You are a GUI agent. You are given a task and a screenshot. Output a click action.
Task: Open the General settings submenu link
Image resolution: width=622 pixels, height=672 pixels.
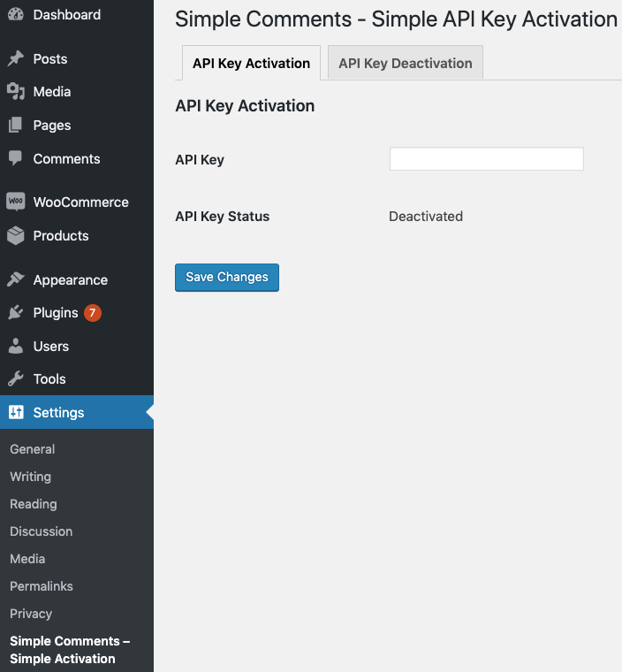tap(33, 448)
